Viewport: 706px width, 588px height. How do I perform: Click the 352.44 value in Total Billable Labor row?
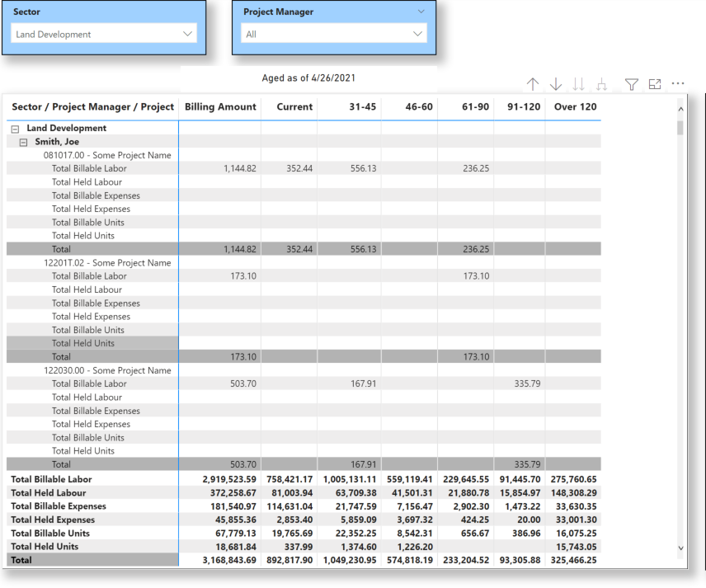(299, 168)
